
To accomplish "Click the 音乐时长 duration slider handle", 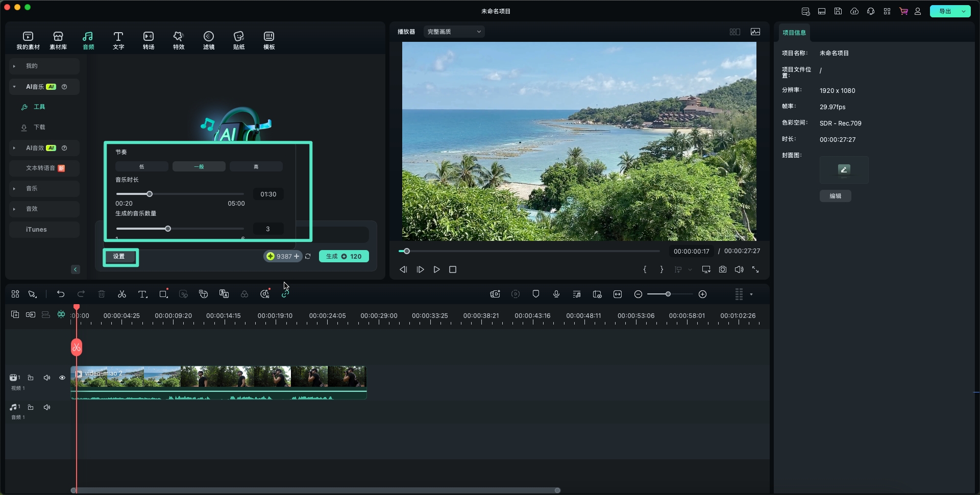I will [150, 194].
